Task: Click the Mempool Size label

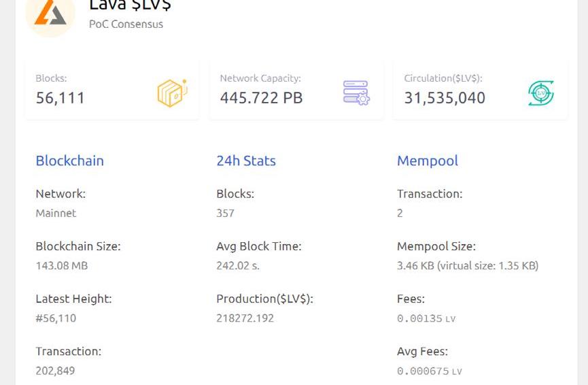Action: (x=436, y=246)
